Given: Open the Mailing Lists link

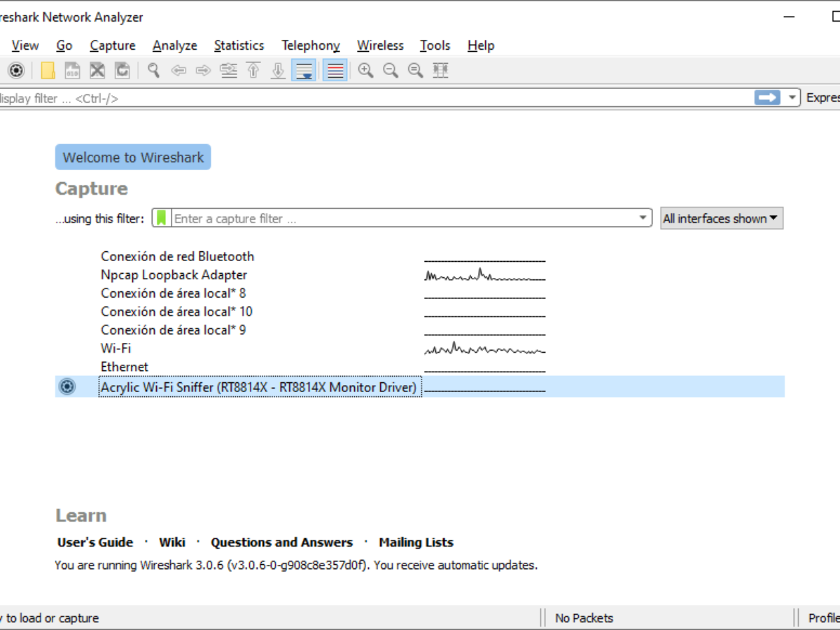Looking at the screenshot, I should pos(416,542).
